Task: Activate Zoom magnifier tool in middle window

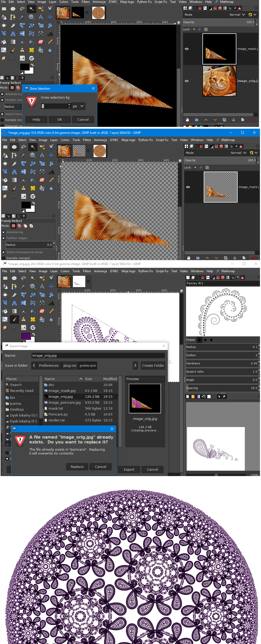Action: [x=33, y=155]
